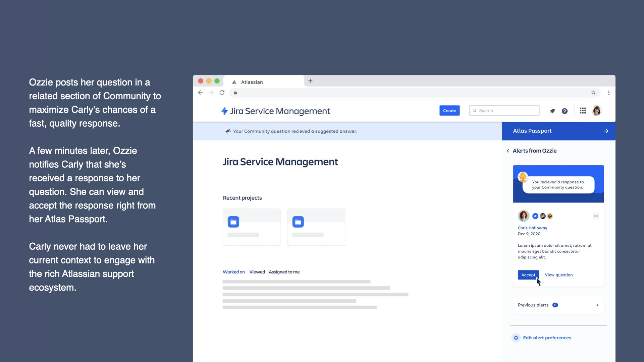Open the alert card's three-dot menu
644x362 pixels.
click(x=596, y=216)
